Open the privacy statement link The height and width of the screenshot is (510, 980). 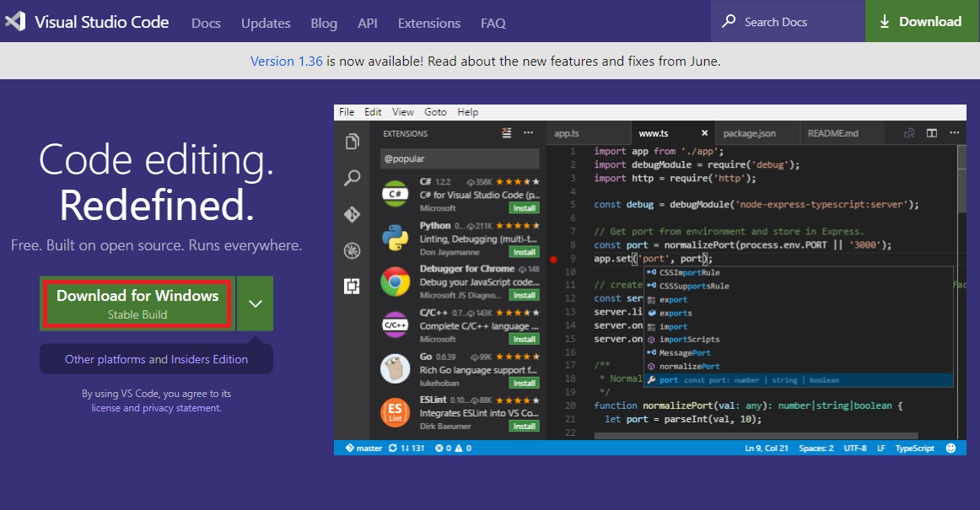pos(182,408)
